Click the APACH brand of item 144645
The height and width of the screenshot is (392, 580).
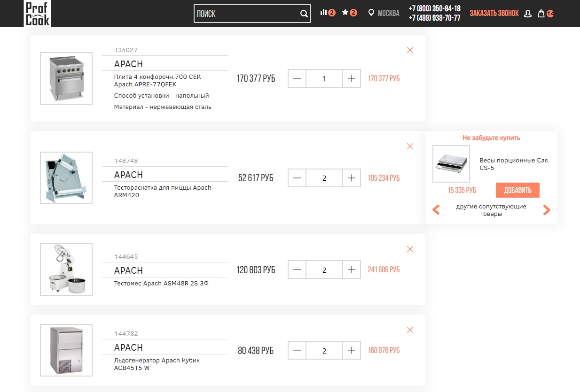click(x=128, y=270)
